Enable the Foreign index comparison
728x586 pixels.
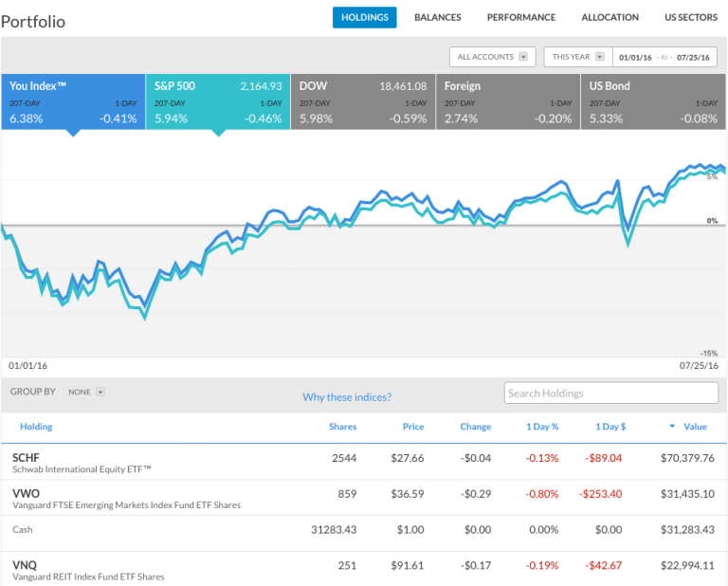coord(508,101)
